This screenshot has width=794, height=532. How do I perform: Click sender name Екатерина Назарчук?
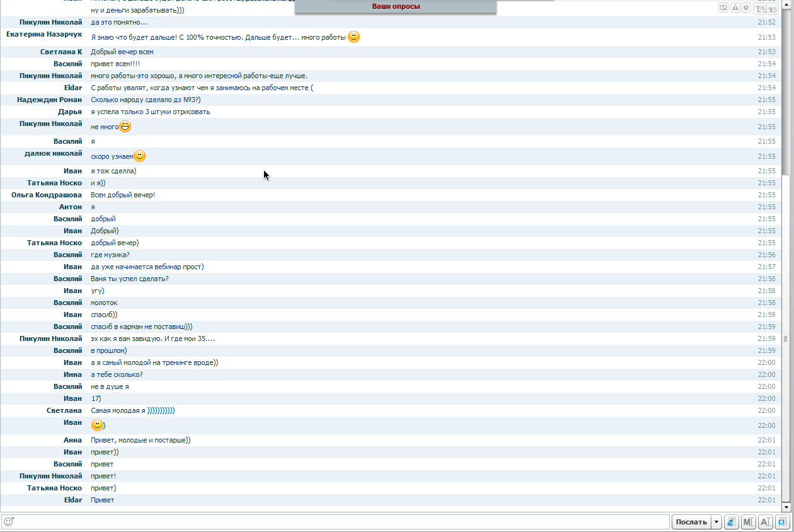click(44, 34)
